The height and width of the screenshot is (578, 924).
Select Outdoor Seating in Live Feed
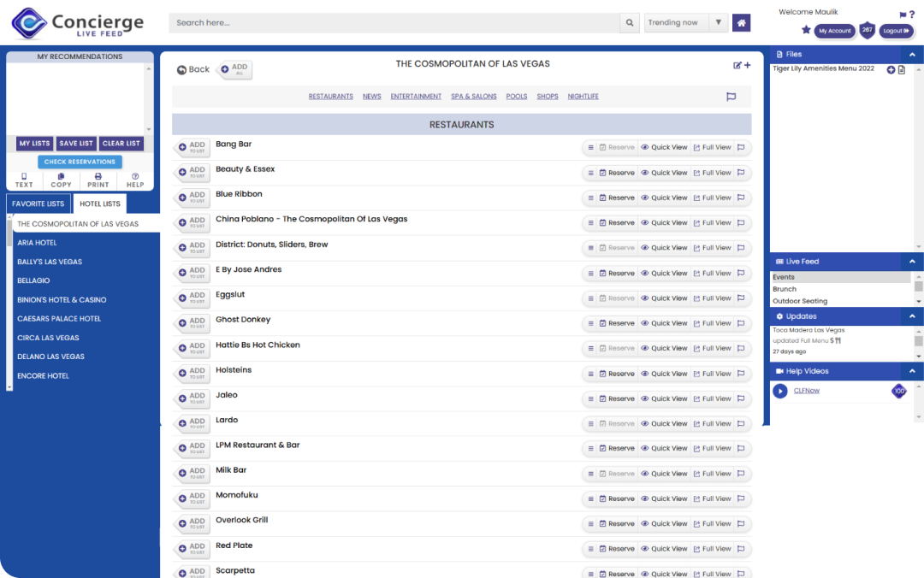click(x=841, y=301)
